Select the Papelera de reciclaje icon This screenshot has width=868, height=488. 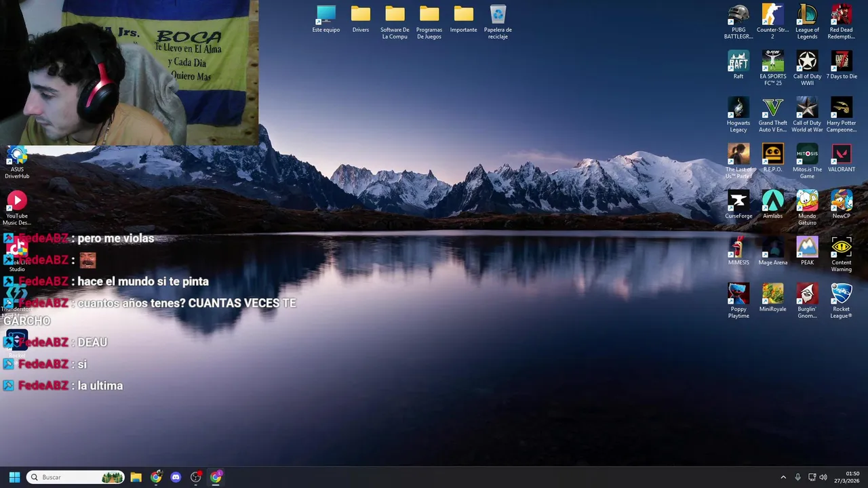pyautogui.click(x=498, y=22)
